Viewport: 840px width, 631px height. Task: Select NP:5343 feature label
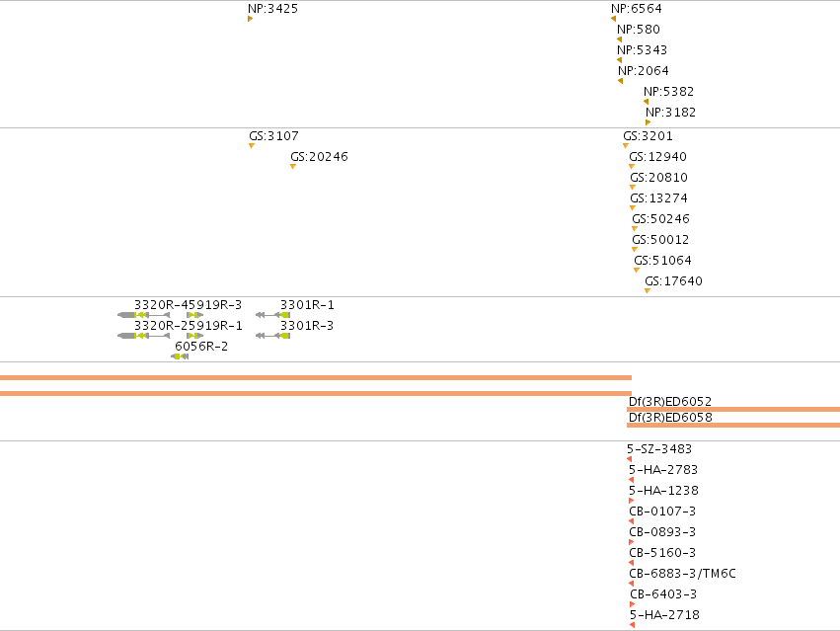click(643, 50)
